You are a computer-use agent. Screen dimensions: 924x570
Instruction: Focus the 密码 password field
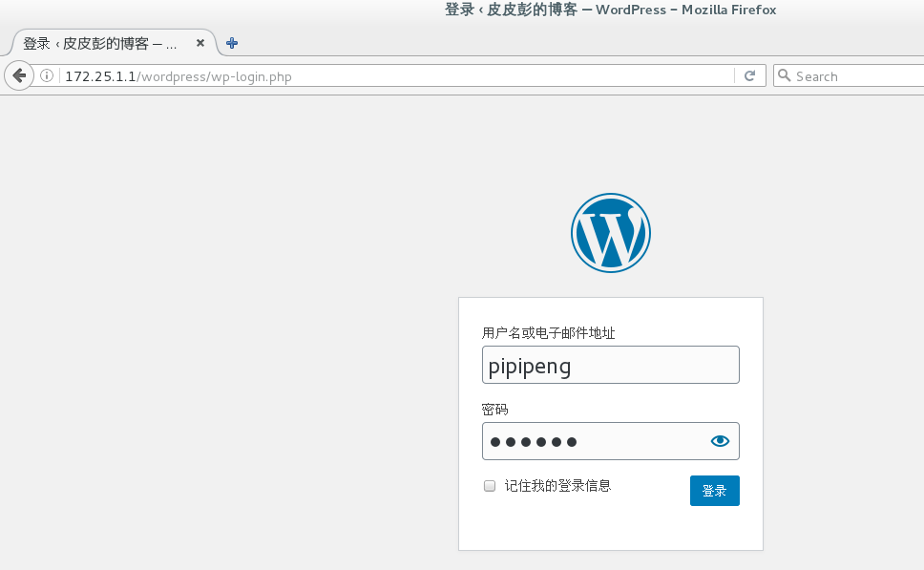[611, 441]
